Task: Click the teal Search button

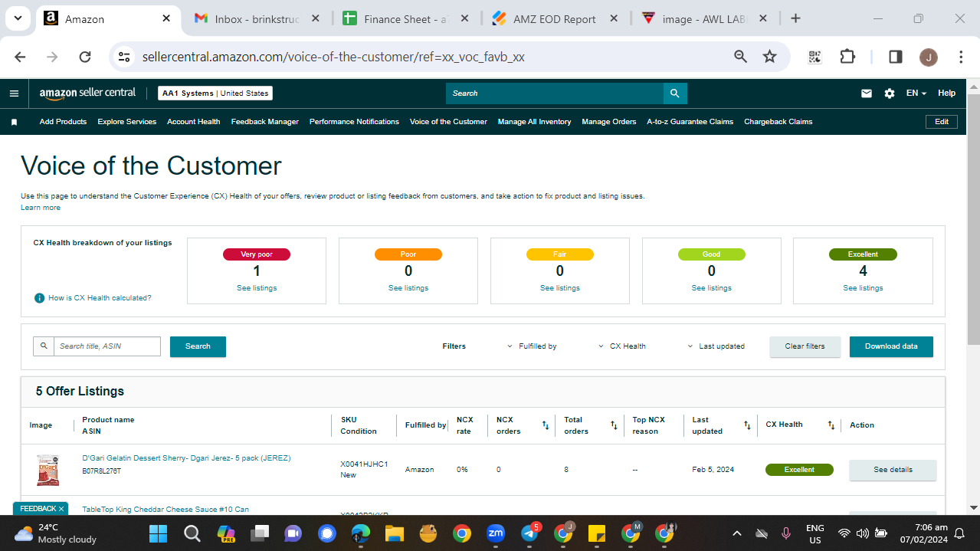Action: (x=198, y=346)
